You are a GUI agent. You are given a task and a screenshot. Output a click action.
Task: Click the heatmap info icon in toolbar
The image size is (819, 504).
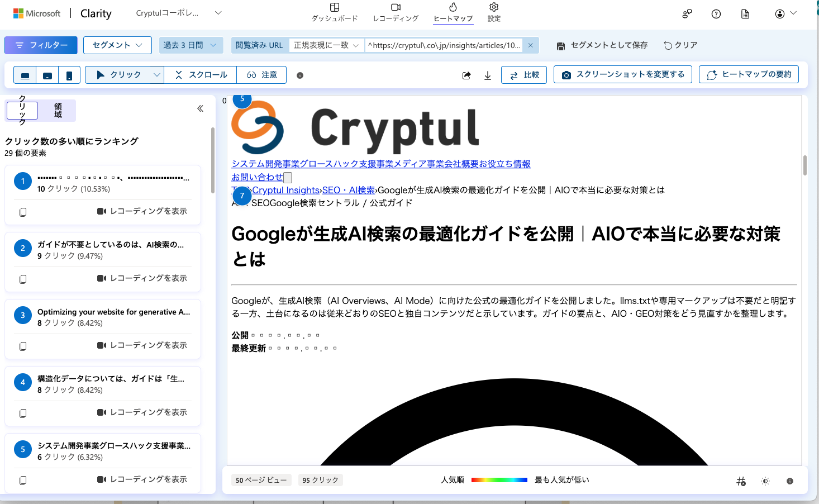tap(300, 75)
